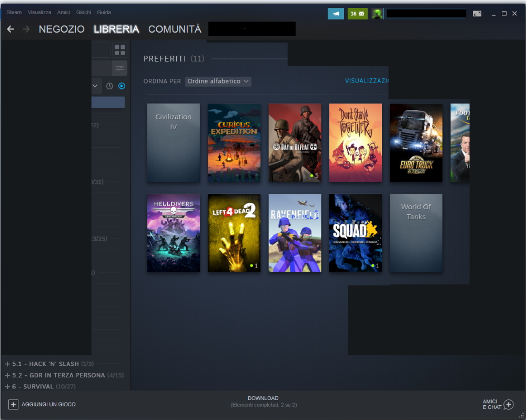Toggle the Euro Truck Simulator favorite entry

pyautogui.click(x=416, y=142)
